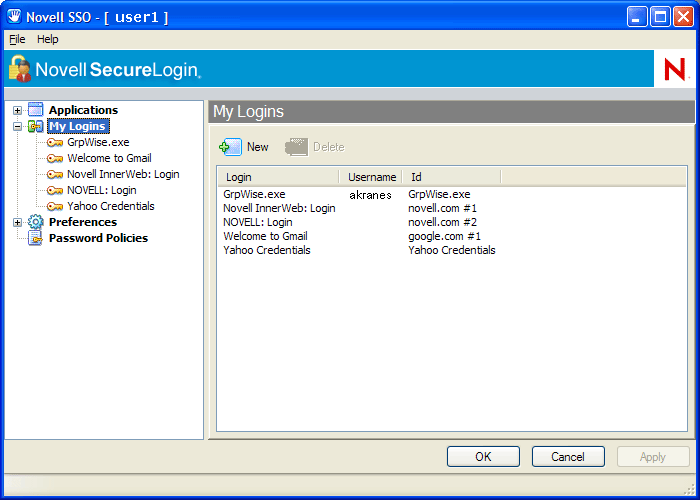Select My Logins in the tree
The height and width of the screenshot is (500, 700).
coord(78,126)
